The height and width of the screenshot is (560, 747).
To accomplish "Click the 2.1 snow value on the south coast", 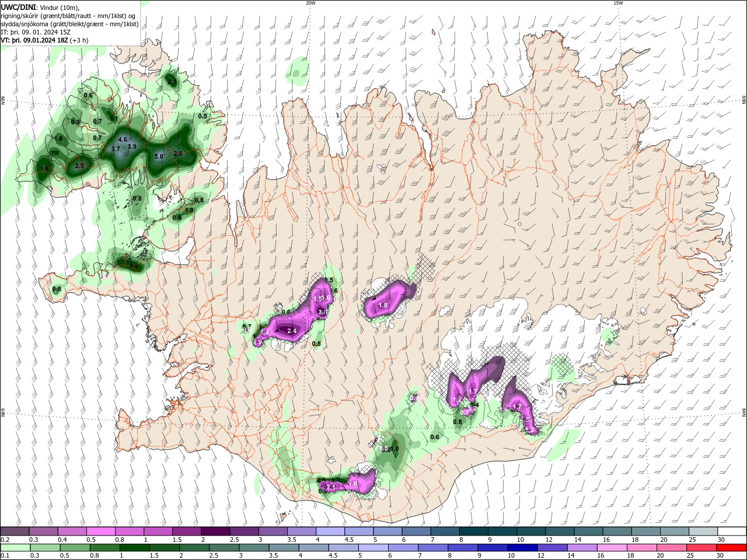I will click(331, 487).
